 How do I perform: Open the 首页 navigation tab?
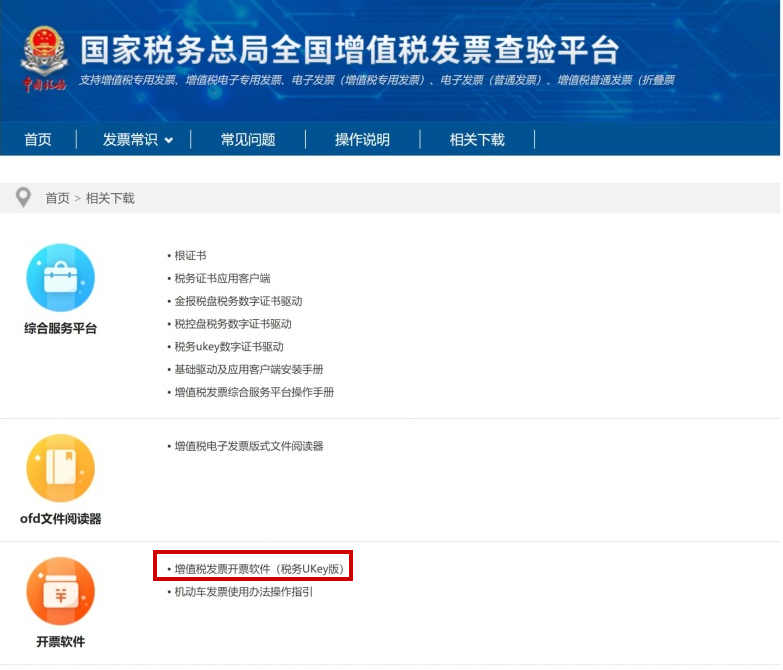pos(38,140)
